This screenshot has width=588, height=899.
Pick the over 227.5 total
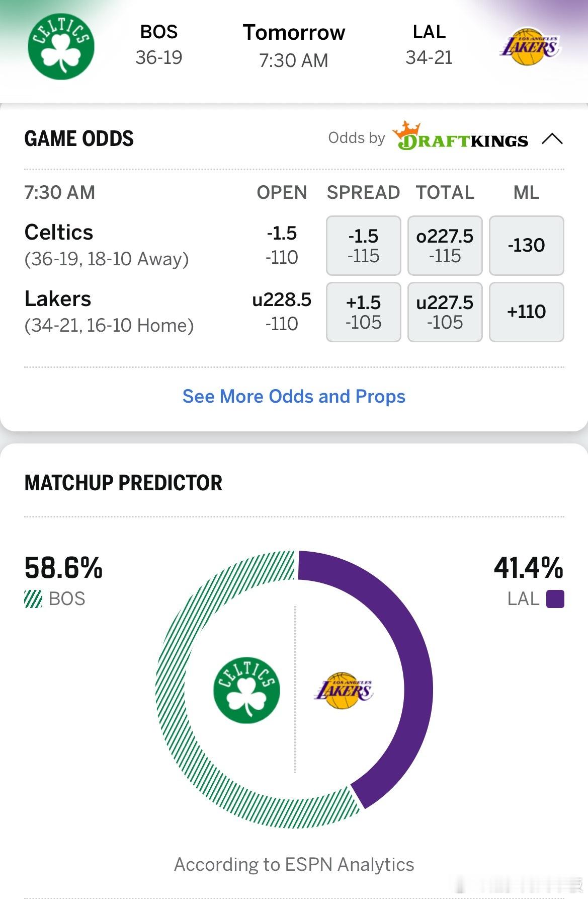(x=445, y=246)
